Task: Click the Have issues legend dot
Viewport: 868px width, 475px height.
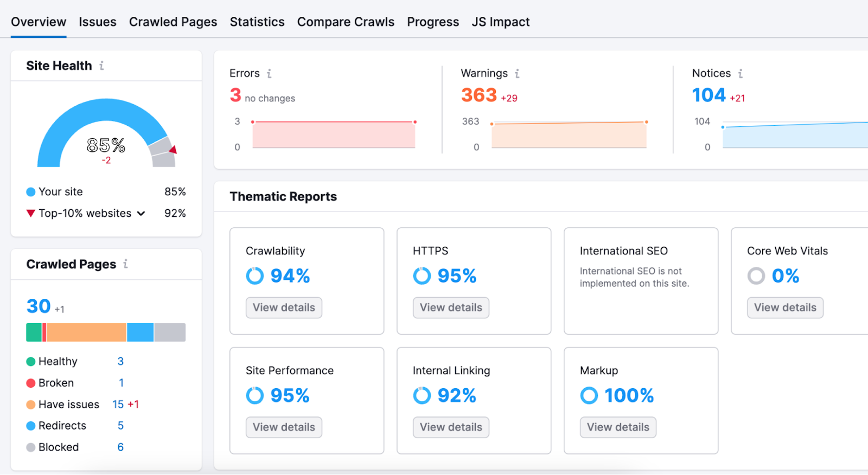Action: [31, 405]
